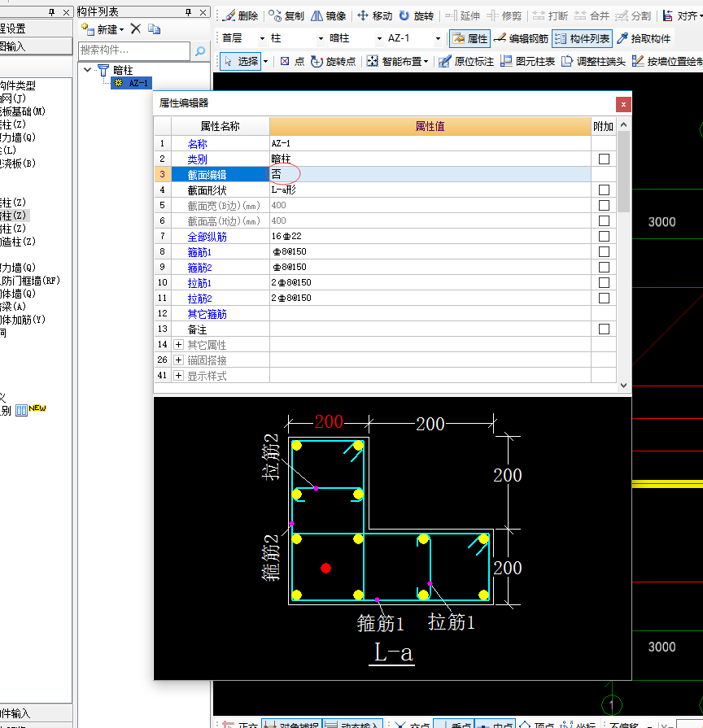Click the Delete (删除) tool icon
The width and height of the screenshot is (703, 728).
tap(229, 15)
